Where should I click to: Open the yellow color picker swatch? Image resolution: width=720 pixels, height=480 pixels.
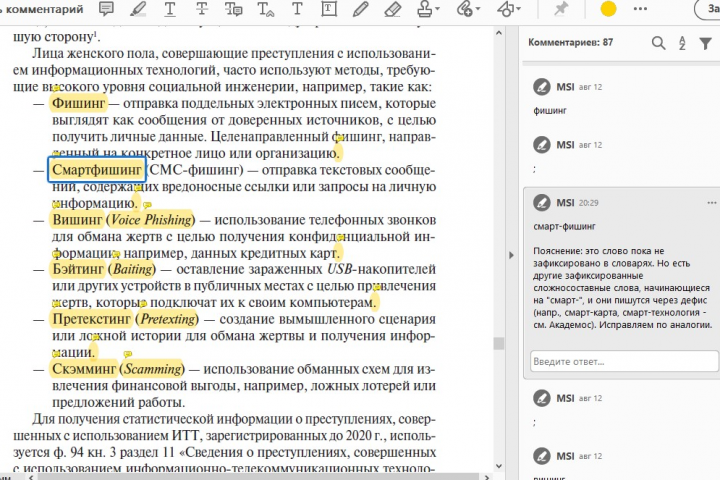(x=608, y=9)
